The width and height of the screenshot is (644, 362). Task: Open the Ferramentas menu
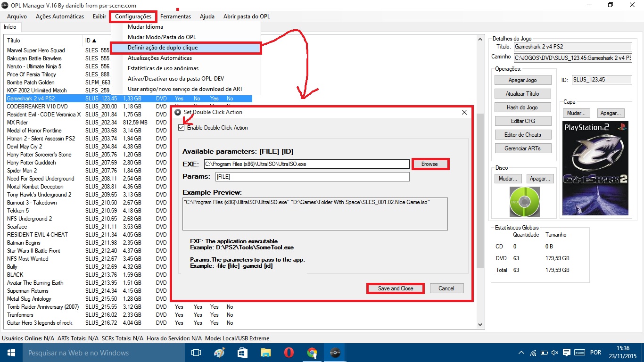(175, 16)
